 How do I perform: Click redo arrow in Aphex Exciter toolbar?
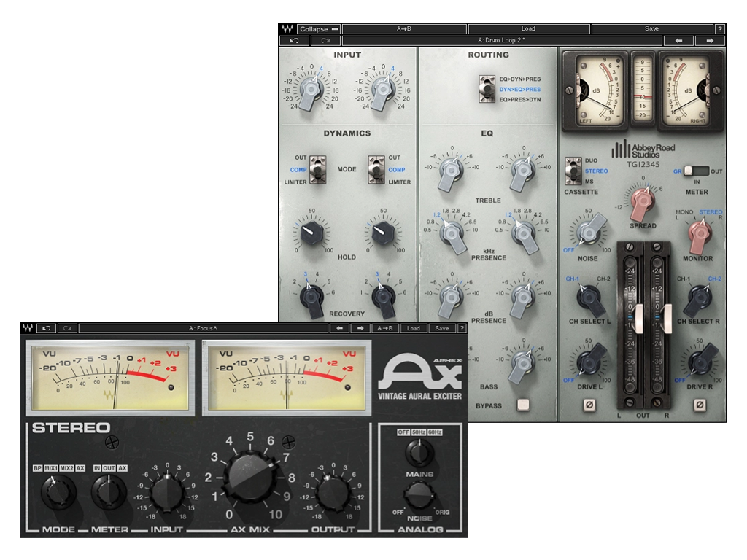tap(67, 328)
